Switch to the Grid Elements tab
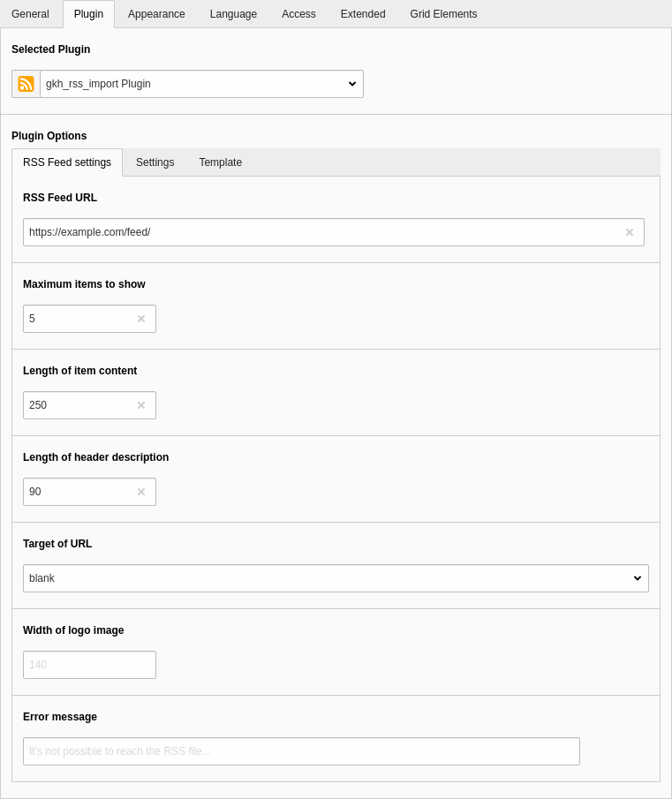672x799 pixels. (443, 14)
